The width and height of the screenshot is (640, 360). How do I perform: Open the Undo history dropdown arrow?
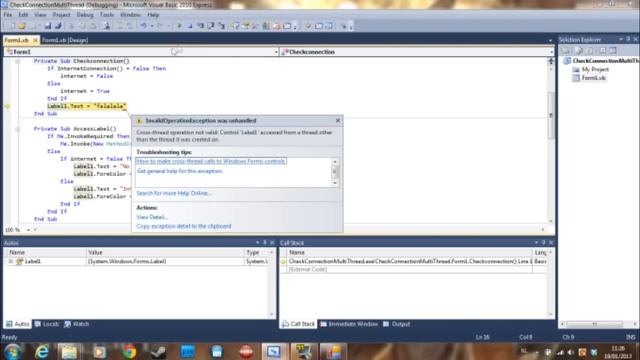(x=151, y=26)
